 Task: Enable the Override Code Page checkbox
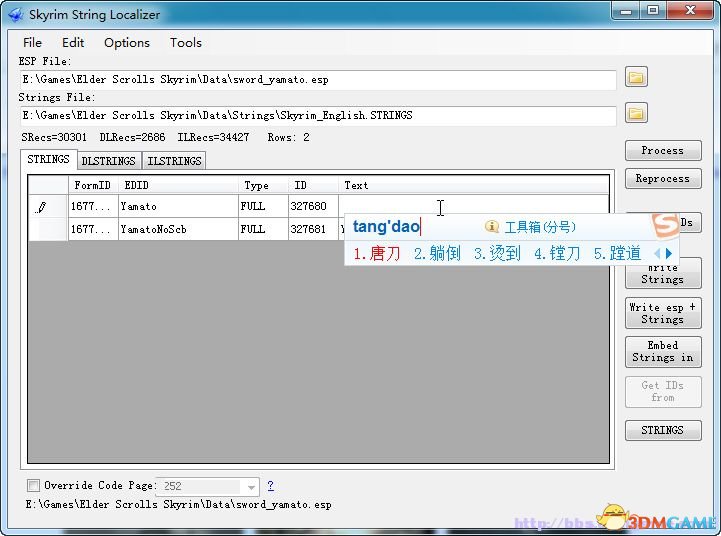tap(33, 485)
